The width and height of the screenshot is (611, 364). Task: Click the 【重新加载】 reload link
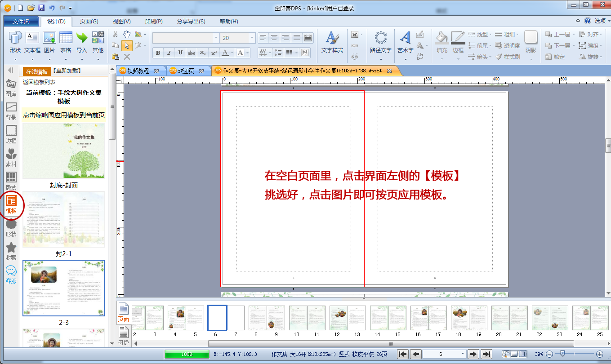67,71
